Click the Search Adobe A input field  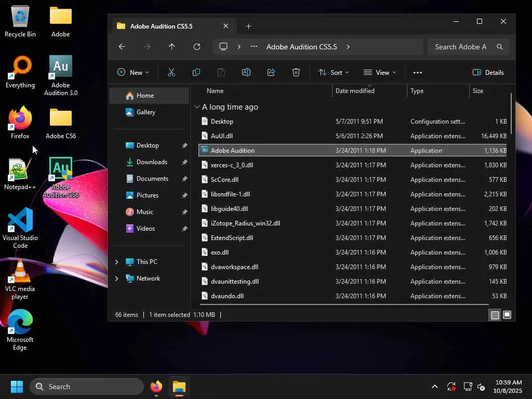468,46
